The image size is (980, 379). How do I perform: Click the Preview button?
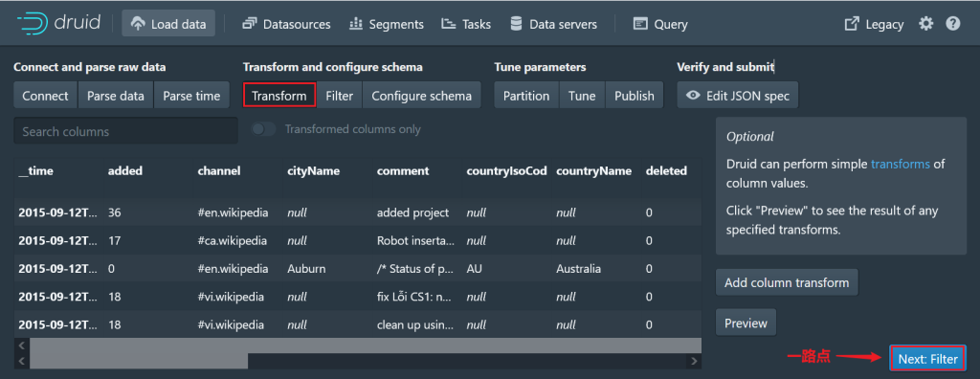746,323
